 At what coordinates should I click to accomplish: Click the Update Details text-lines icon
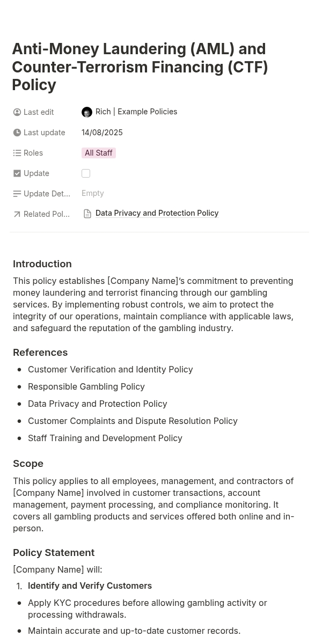(17, 194)
